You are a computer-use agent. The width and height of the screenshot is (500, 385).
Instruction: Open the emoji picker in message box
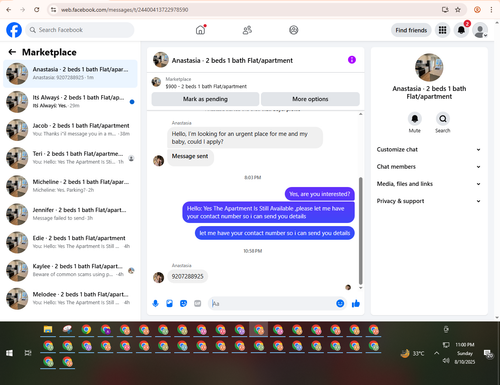(x=340, y=303)
